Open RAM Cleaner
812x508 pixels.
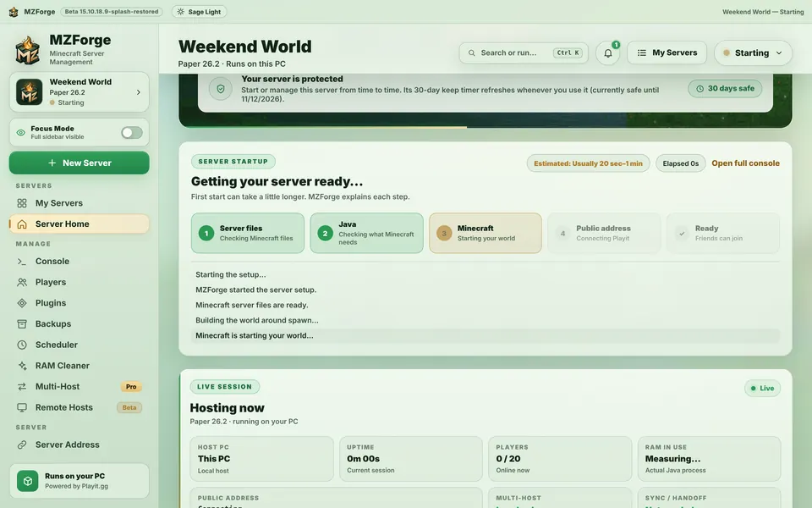pos(80,366)
